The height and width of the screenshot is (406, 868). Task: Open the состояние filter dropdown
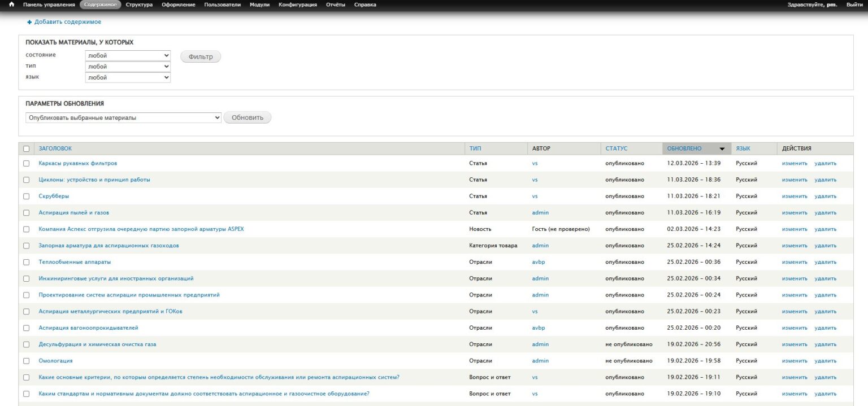[x=128, y=55]
